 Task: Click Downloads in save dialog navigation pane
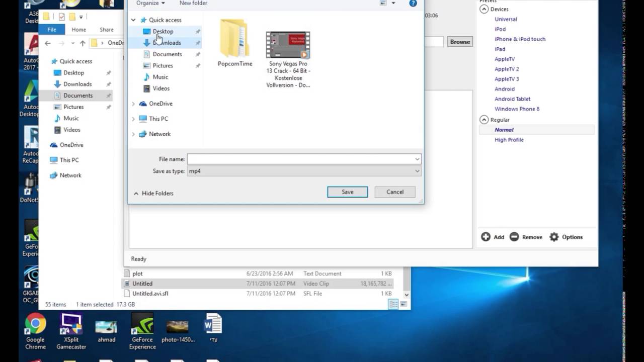click(x=167, y=43)
